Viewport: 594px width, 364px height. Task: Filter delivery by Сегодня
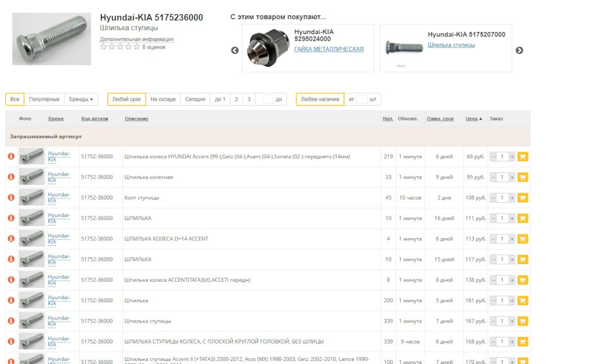point(195,99)
